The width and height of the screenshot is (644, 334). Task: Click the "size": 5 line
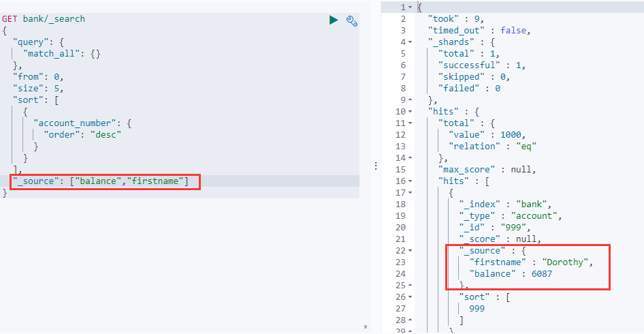tap(38, 88)
